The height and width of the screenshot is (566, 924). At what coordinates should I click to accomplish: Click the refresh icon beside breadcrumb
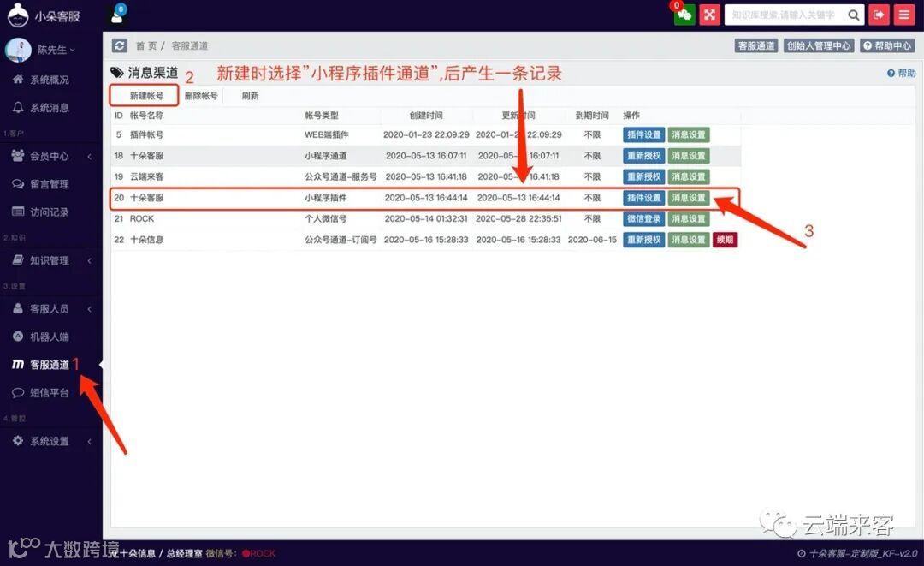point(120,45)
